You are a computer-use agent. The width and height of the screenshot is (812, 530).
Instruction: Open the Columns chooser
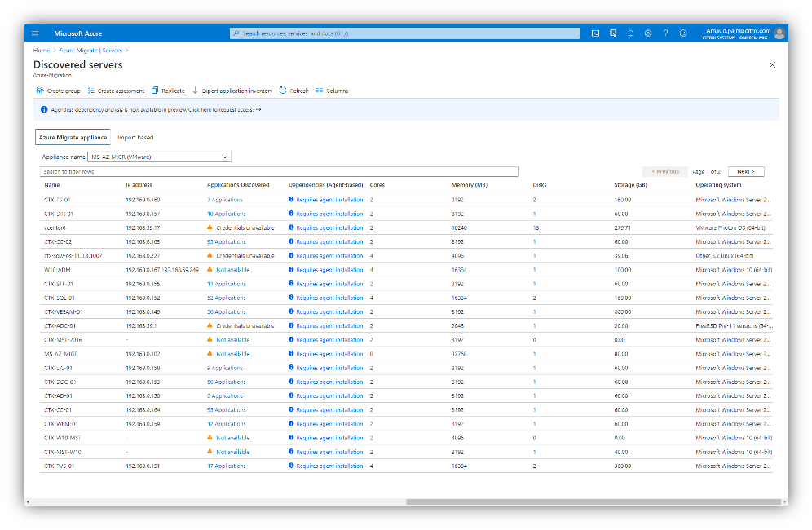pos(331,91)
